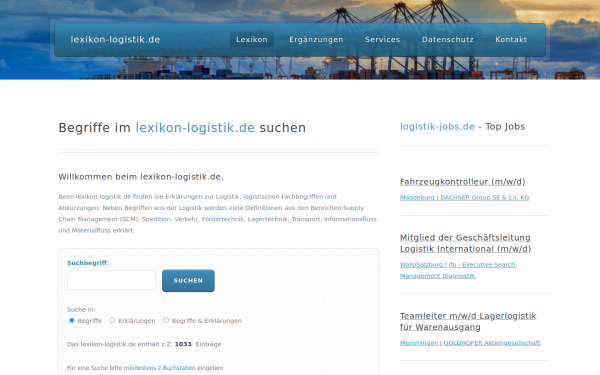The height and width of the screenshot is (375, 600).
Task: Click the 'Top Jobs' heading text
Action: pyautogui.click(x=505, y=127)
